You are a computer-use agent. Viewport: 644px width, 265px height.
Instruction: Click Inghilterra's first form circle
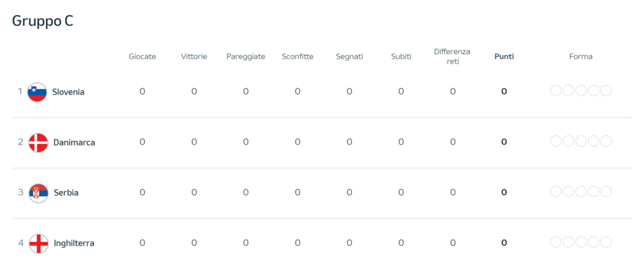(556, 242)
